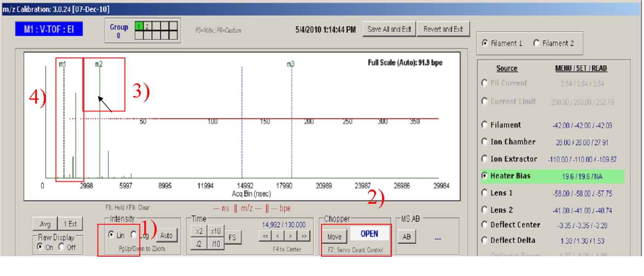Click the FS full scale button

[233, 238]
